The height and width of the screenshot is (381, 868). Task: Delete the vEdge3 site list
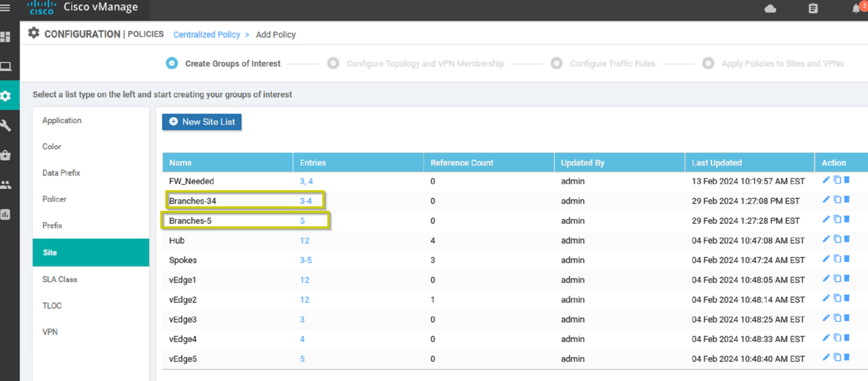(x=847, y=318)
